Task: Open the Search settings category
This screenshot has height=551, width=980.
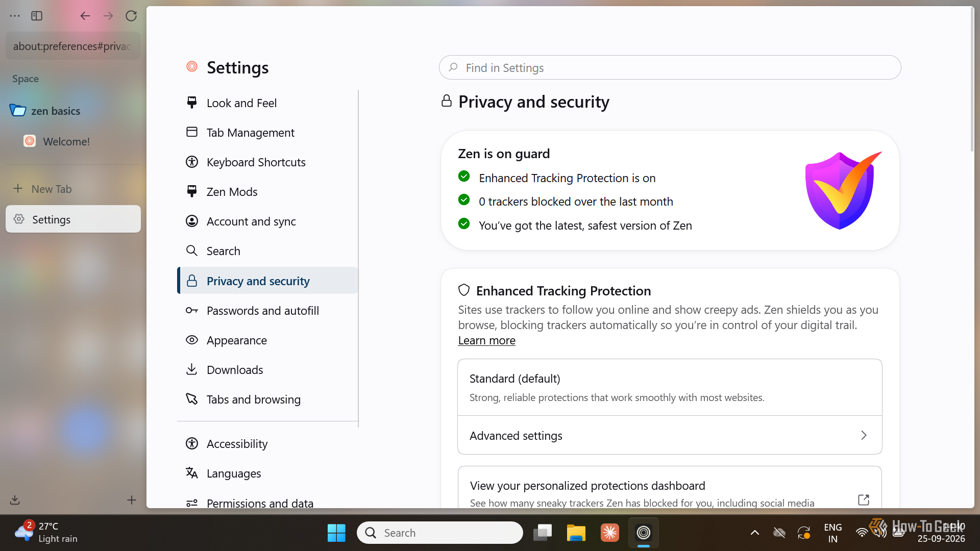Action: 267,251
